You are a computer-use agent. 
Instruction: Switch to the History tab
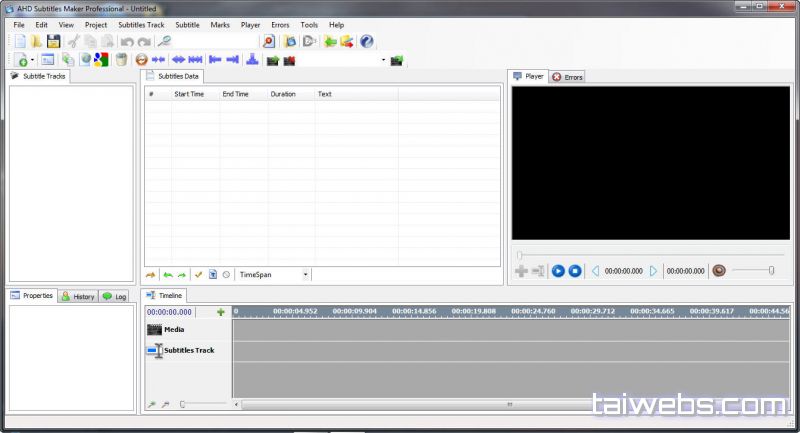pyautogui.click(x=78, y=296)
